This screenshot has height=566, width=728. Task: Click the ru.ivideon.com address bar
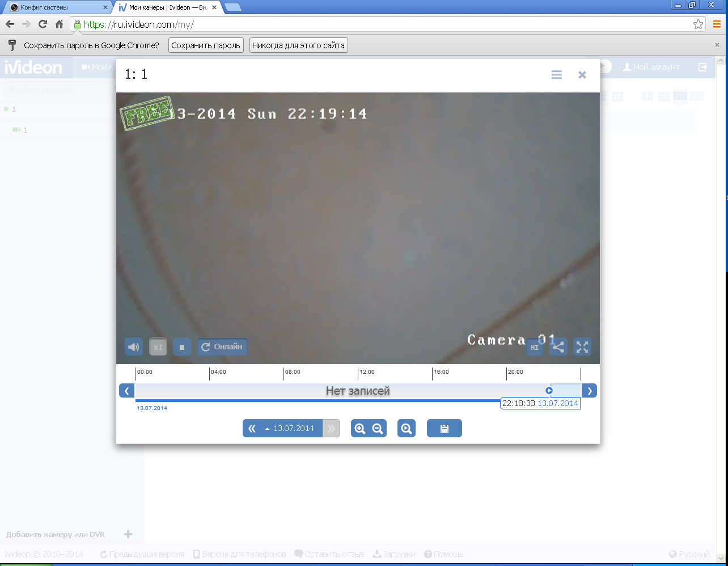(x=387, y=24)
